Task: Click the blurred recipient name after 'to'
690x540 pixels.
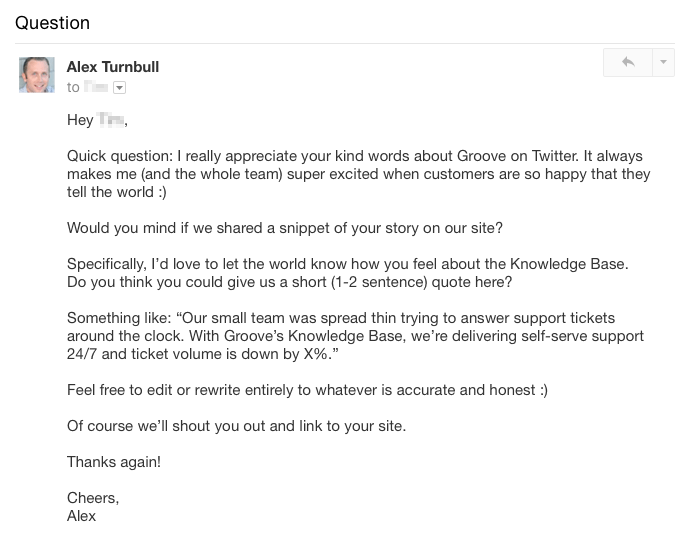Action: [x=97, y=88]
